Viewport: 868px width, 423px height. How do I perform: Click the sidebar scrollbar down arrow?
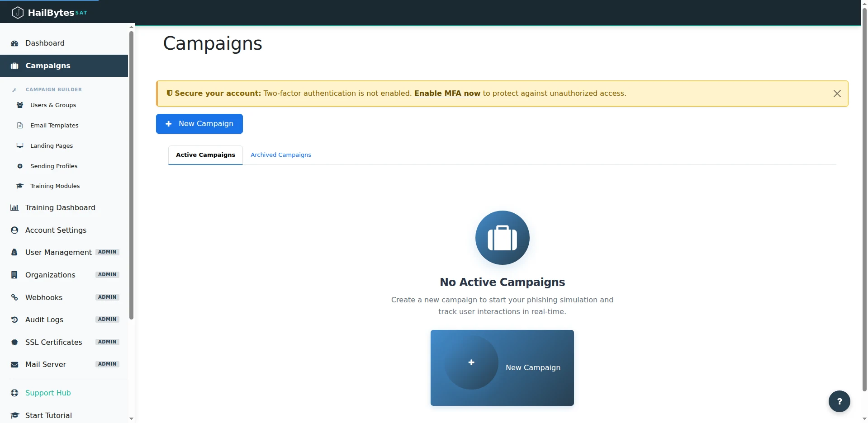pos(131,419)
